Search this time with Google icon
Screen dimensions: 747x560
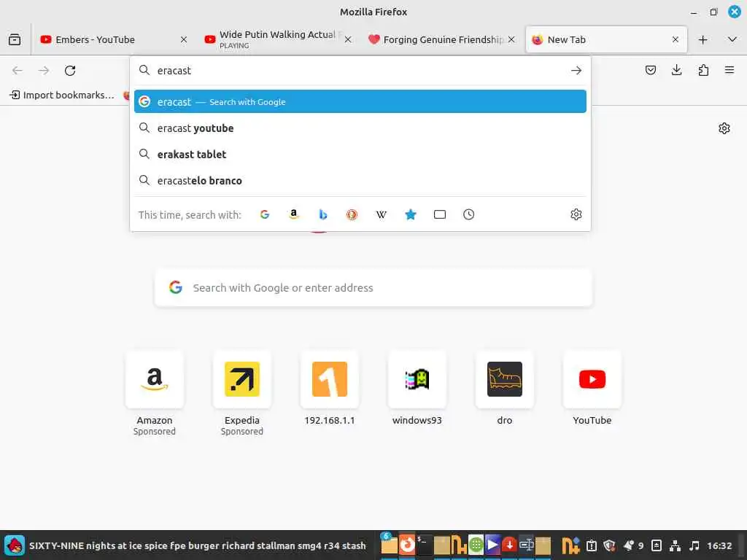click(264, 214)
